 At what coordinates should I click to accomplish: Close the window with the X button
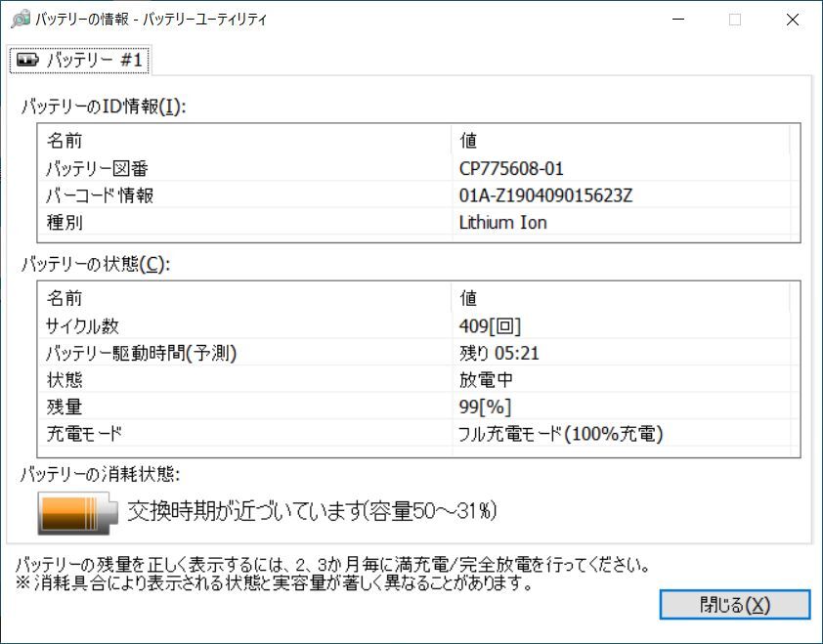pyautogui.click(x=793, y=20)
